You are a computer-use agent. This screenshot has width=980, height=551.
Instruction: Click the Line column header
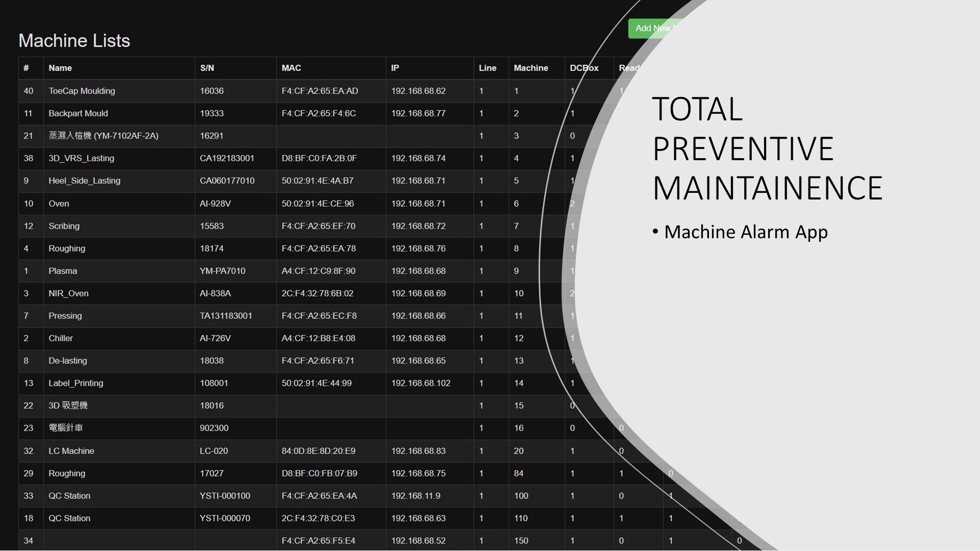pos(487,68)
